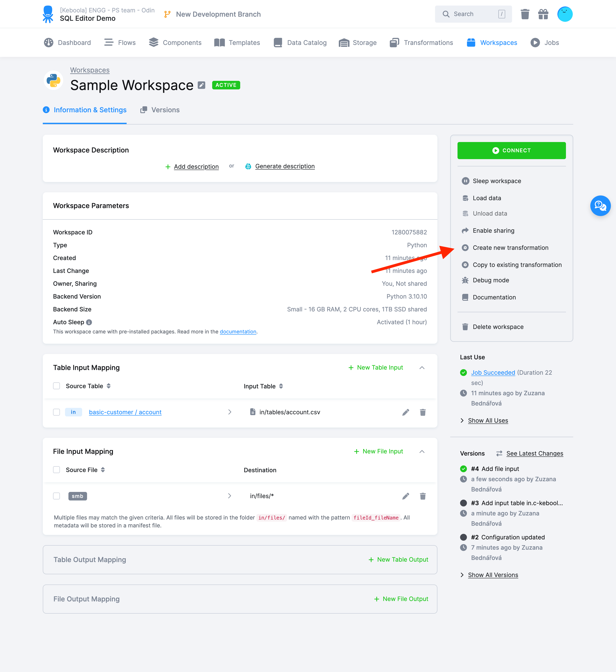The height and width of the screenshot is (672, 616).
Task: Collapse the Table Input Mapping section
Action: pos(422,368)
